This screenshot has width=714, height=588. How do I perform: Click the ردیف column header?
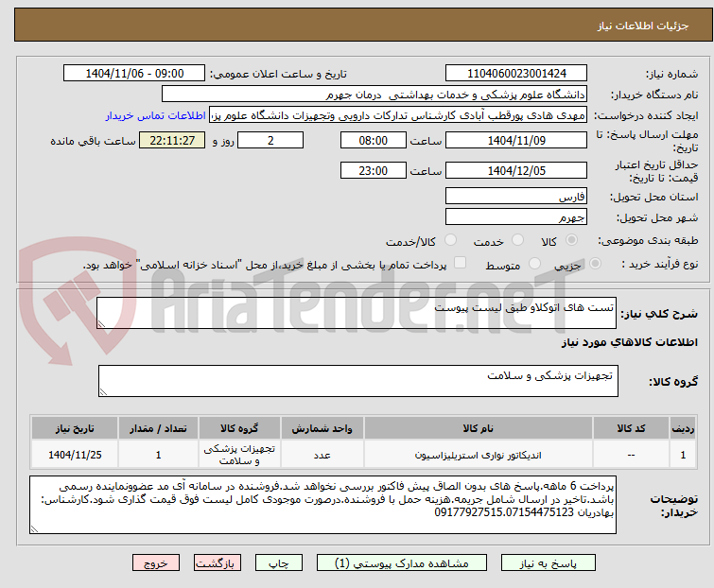[x=683, y=428]
